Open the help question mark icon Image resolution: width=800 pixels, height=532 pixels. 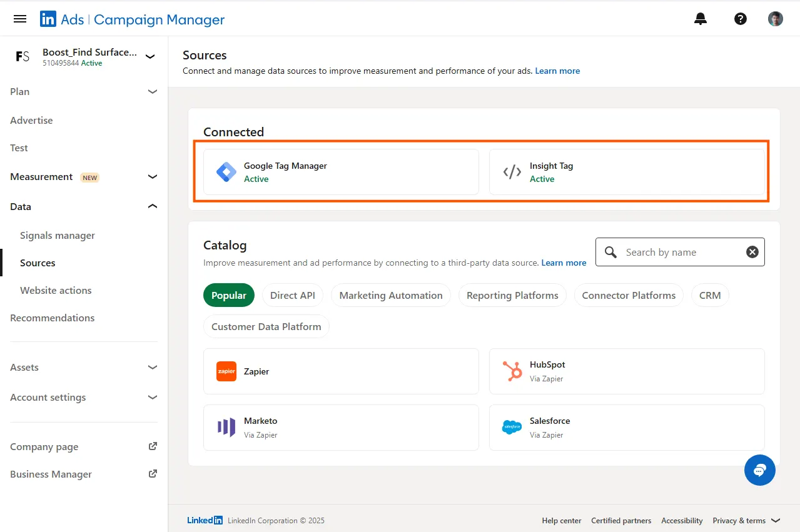[x=741, y=19]
